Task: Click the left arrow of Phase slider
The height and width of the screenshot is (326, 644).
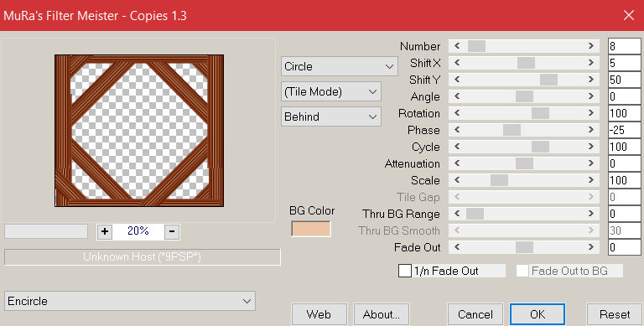Action: point(457,130)
